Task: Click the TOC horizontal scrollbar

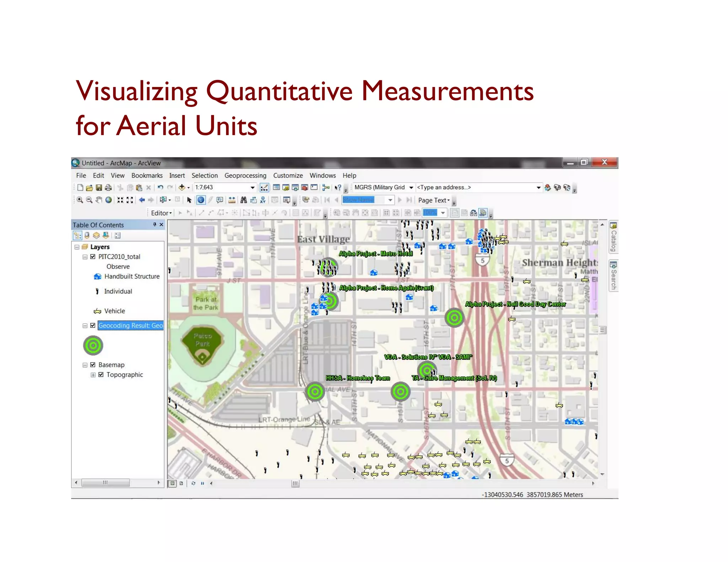Action: pos(117,483)
